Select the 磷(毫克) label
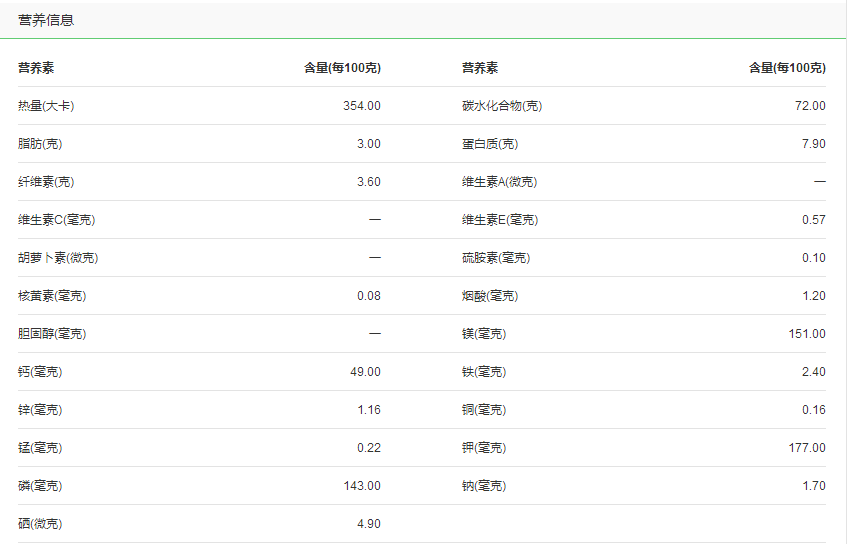The height and width of the screenshot is (544, 848). 40,486
